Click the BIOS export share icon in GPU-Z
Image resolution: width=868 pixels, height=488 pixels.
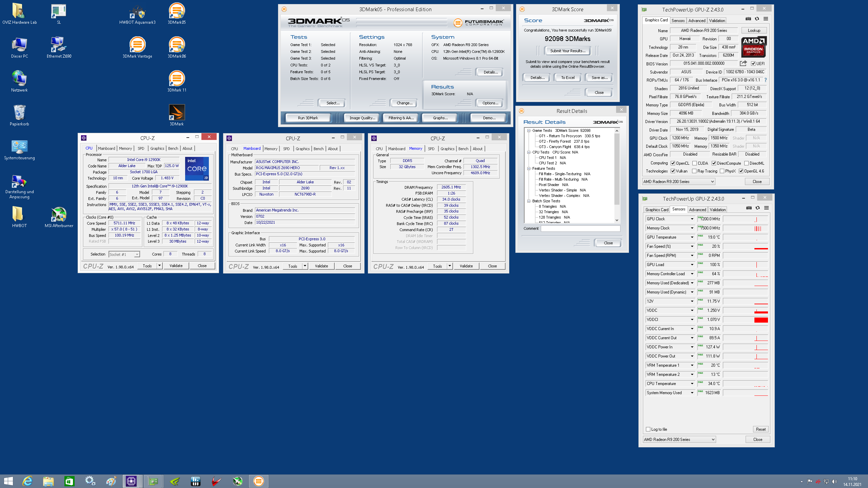click(x=743, y=63)
